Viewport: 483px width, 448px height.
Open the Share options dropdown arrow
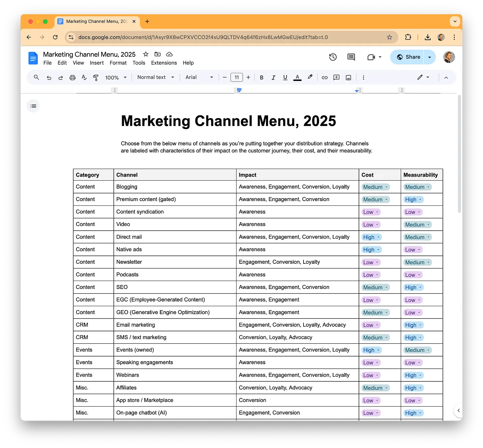(x=430, y=57)
